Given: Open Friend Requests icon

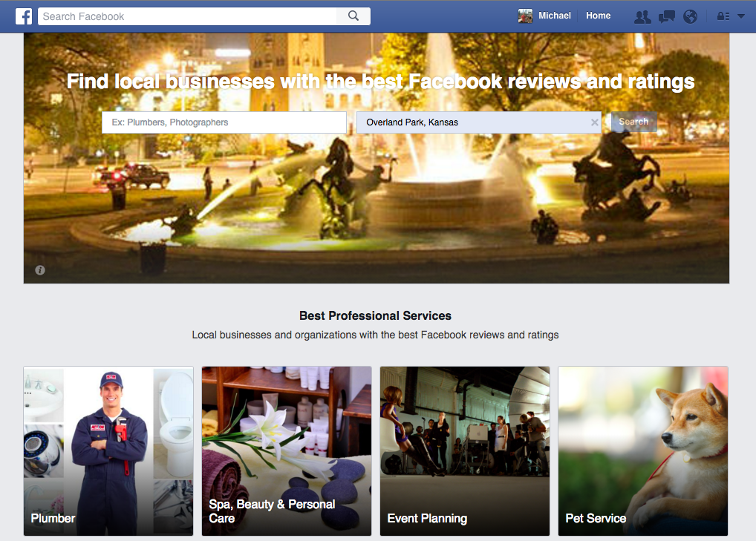Looking at the screenshot, I should (x=642, y=17).
